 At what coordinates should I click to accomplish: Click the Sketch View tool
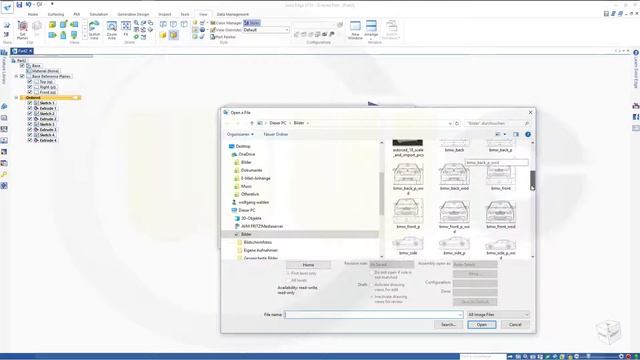coord(94,30)
